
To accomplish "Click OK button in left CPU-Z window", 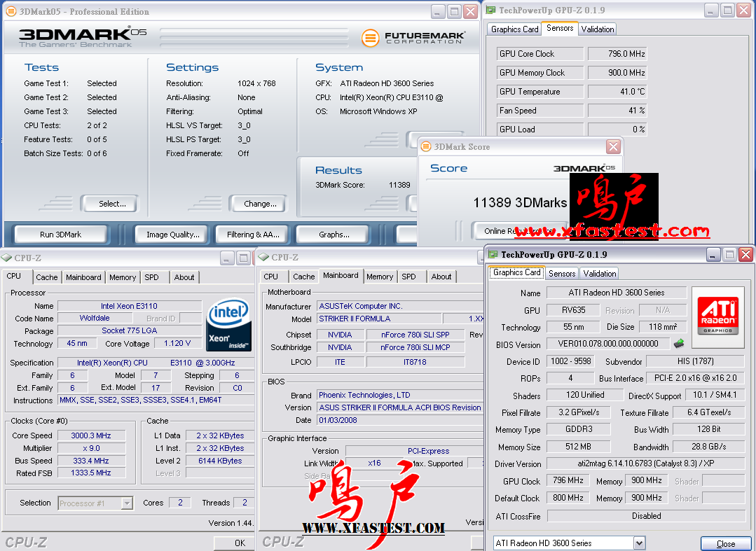I will (234, 543).
